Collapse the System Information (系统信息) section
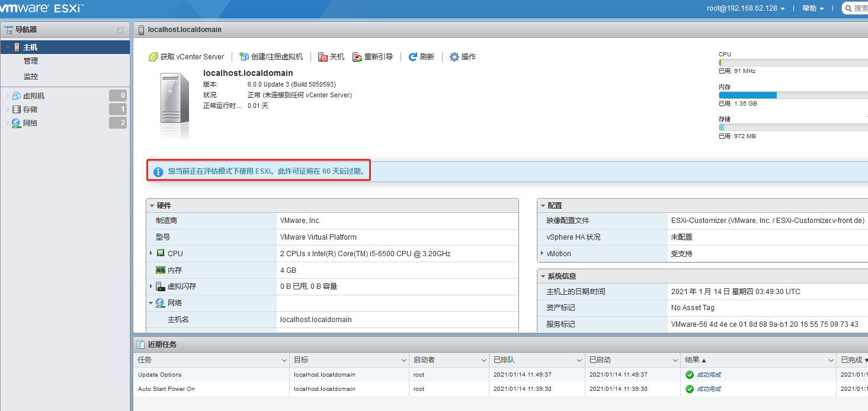The width and height of the screenshot is (868, 411). 543,276
